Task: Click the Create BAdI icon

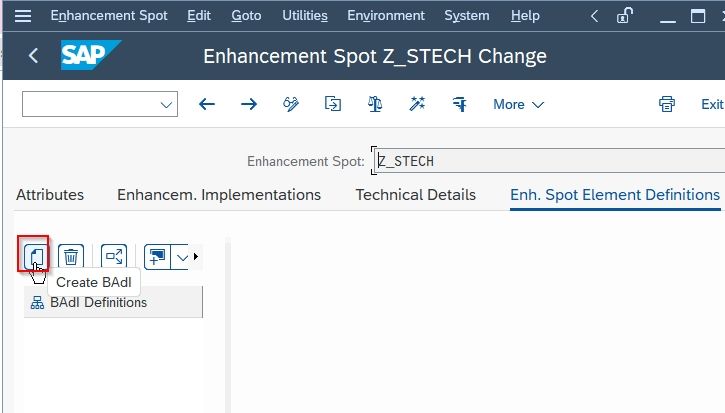Action: point(34,255)
